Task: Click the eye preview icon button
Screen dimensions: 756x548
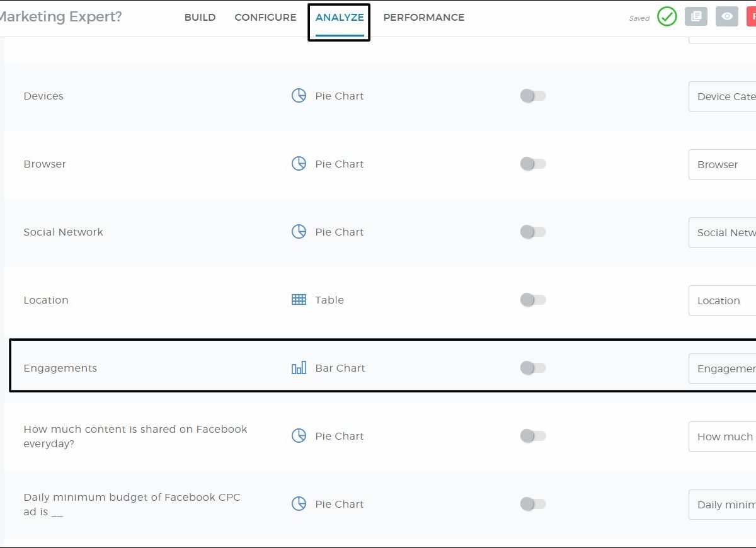Action: (727, 17)
